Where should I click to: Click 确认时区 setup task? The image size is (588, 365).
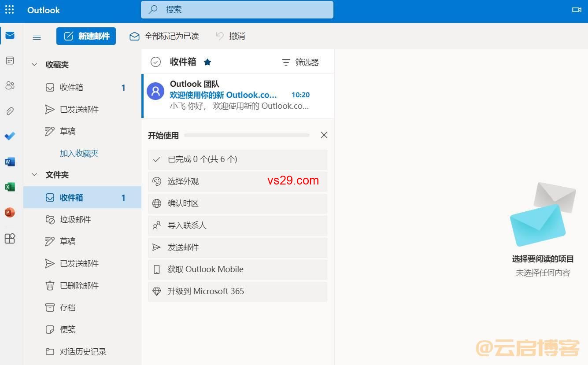tap(237, 203)
